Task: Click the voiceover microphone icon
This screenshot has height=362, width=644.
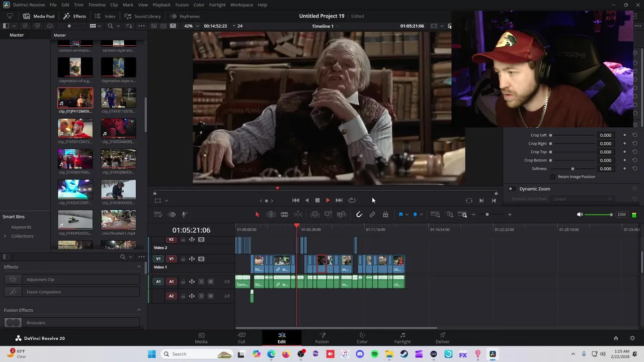Action: (x=184, y=215)
